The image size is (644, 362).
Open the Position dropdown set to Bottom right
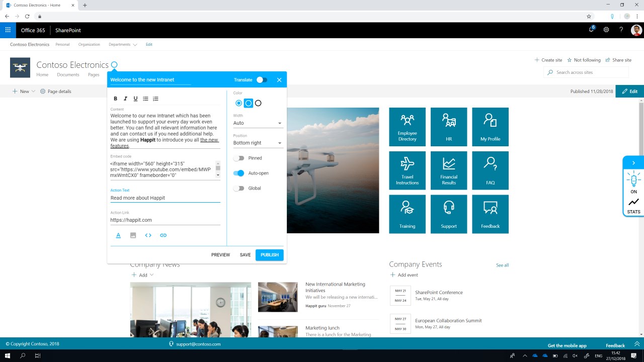pyautogui.click(x=258, y=143)
